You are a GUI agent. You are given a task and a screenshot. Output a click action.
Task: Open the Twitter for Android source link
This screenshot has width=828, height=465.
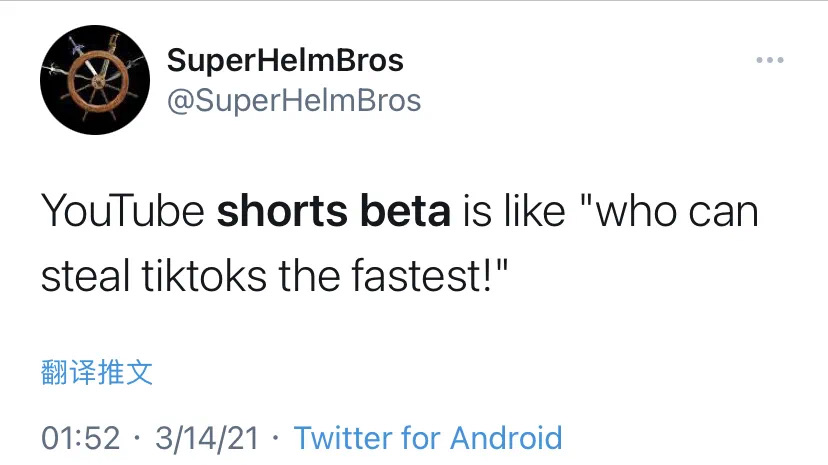428,437
